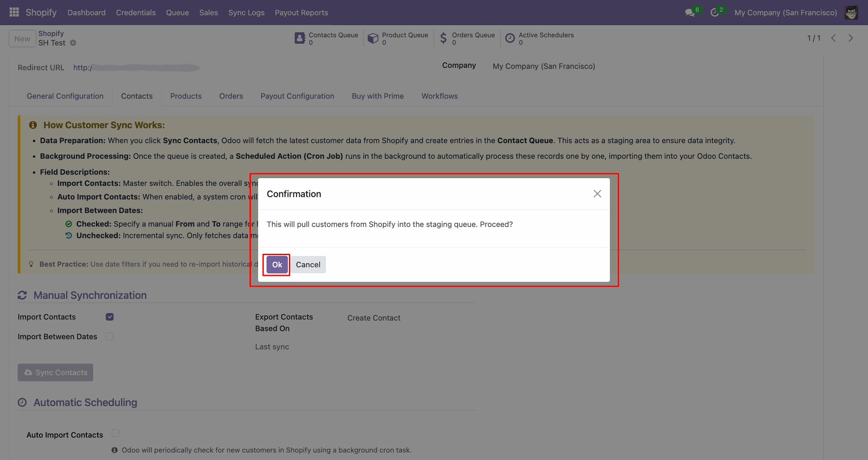Screen dimensions: 868x460
Task: Switch to the Products tab
Action: pos(186,96)
